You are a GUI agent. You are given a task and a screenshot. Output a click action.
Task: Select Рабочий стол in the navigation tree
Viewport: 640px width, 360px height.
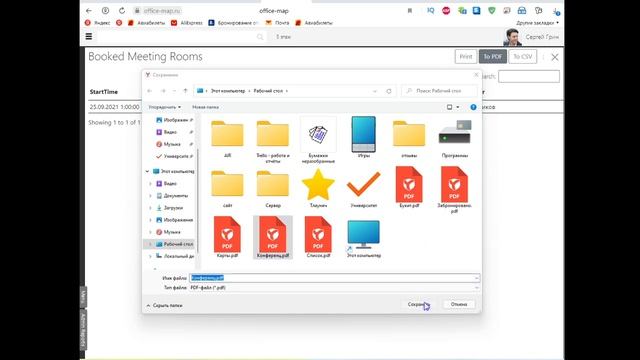(x=174, y=244)
